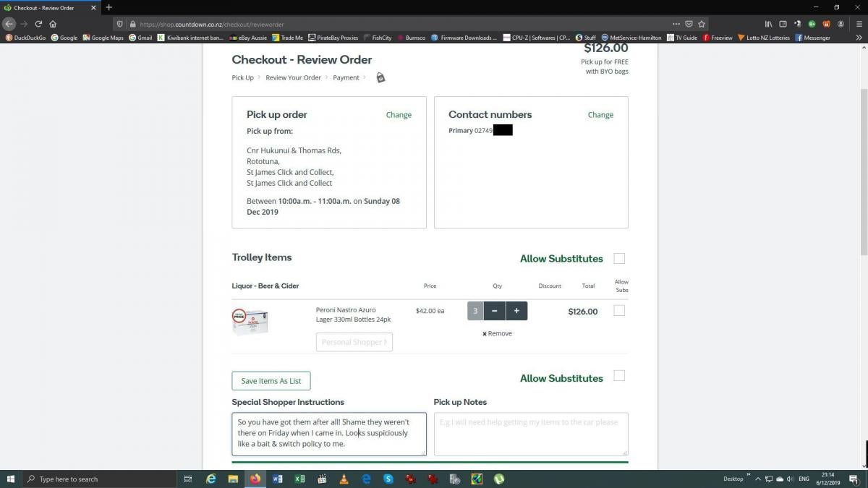Increase Peroni quantity with the plus button
Screen dimensions: 868x488
[516, 311]
